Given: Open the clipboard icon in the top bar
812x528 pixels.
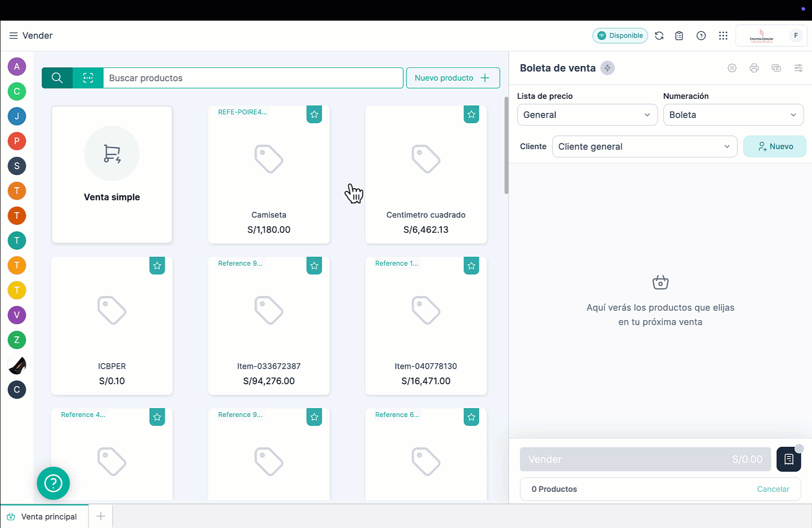Looking at the screenshot, I should (x=679, y=35).
